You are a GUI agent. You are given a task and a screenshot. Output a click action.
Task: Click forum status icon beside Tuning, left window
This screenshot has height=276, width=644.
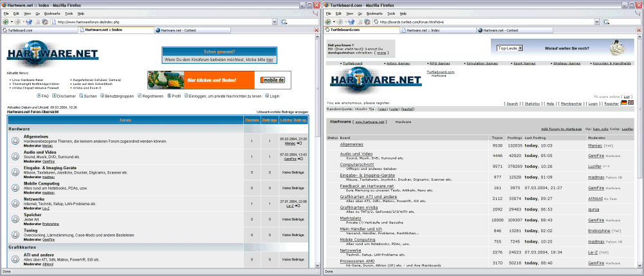point(14,235)
